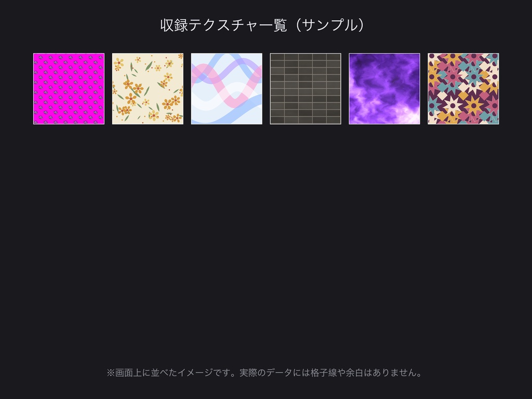Image resolution: width=532 pixels, height=399 pixels.
Task: Select the dark gray brick tile texture
Action: coord(305,89)
